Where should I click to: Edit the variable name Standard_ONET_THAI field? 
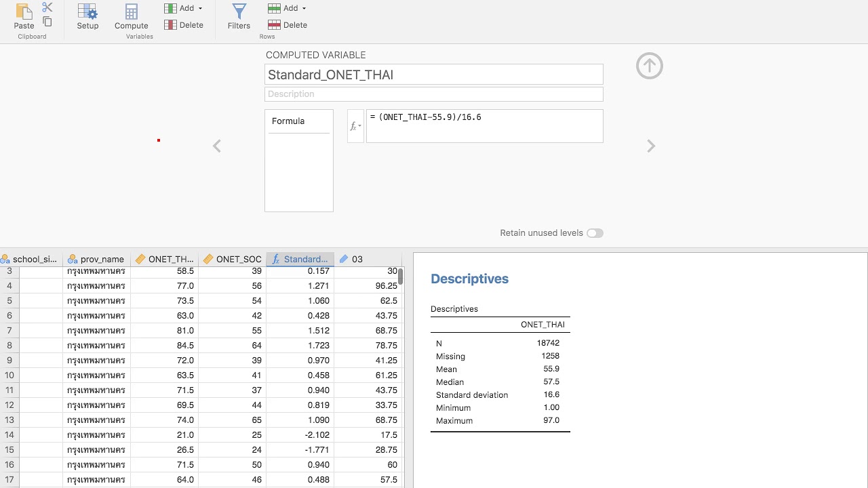(x=434, y=75)
